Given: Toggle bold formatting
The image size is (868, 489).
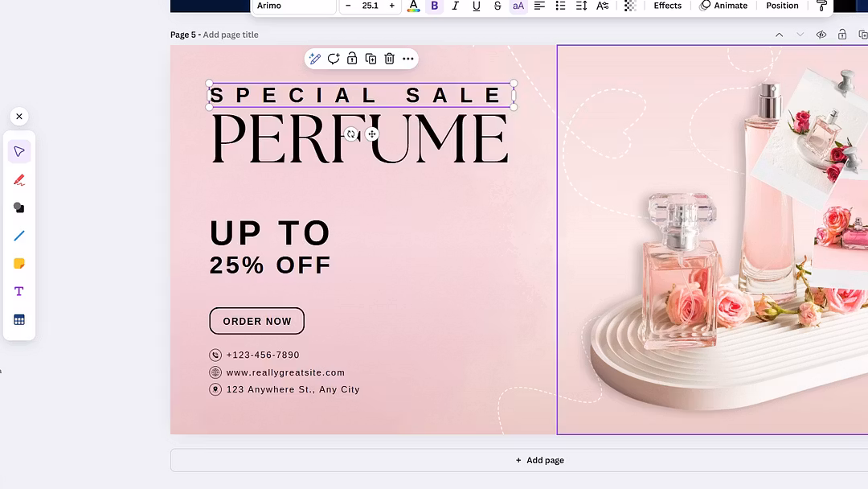Looking at the screenshot, I should coord(435,6).
